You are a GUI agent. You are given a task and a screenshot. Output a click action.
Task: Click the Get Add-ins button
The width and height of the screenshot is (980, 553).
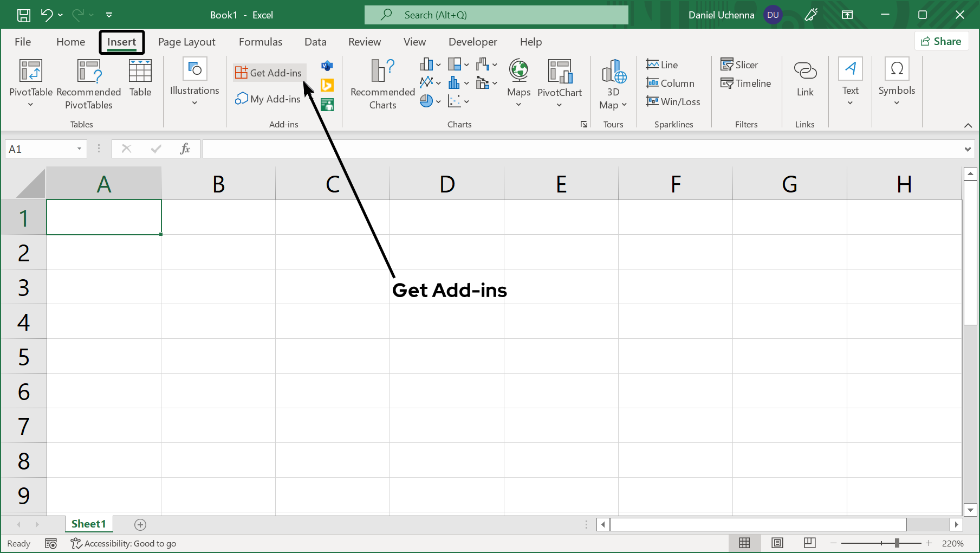pos(269,73)
